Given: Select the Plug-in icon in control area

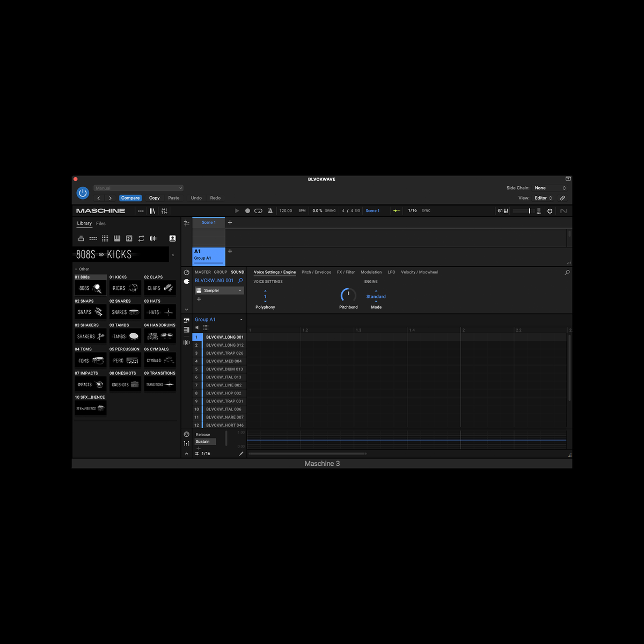Looking at the screenshot, I should [187, 281].
